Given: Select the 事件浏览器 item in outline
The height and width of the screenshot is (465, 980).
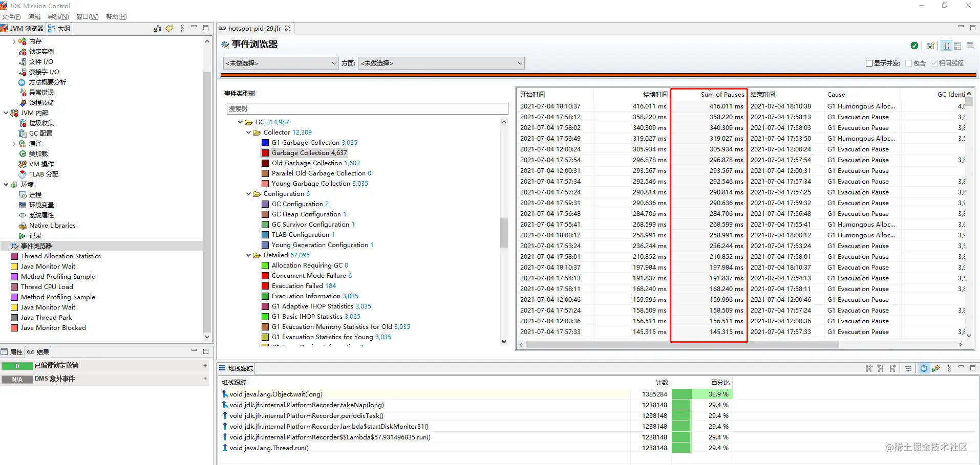Looking at the screenshot, I should 36,246.
